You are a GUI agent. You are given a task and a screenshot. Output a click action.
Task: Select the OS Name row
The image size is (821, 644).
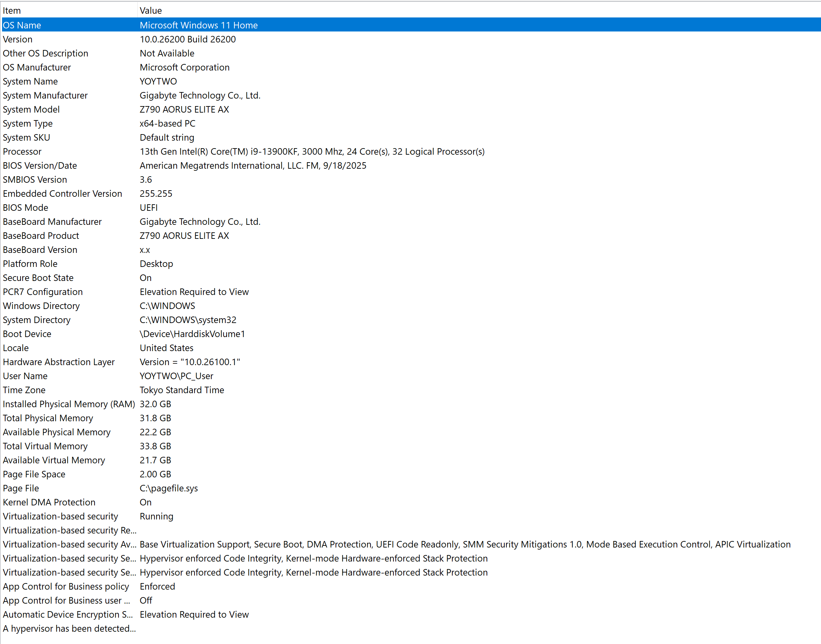[x=22, y=25]
